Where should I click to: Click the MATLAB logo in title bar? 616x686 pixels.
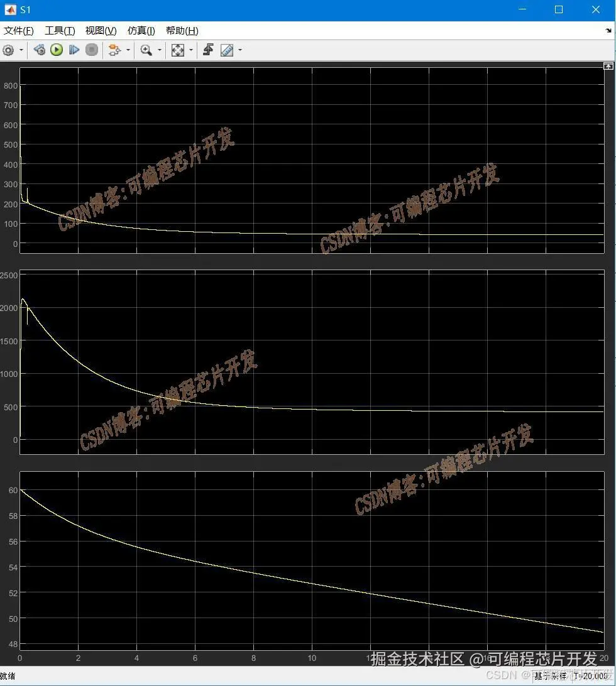tap(9, 9)
